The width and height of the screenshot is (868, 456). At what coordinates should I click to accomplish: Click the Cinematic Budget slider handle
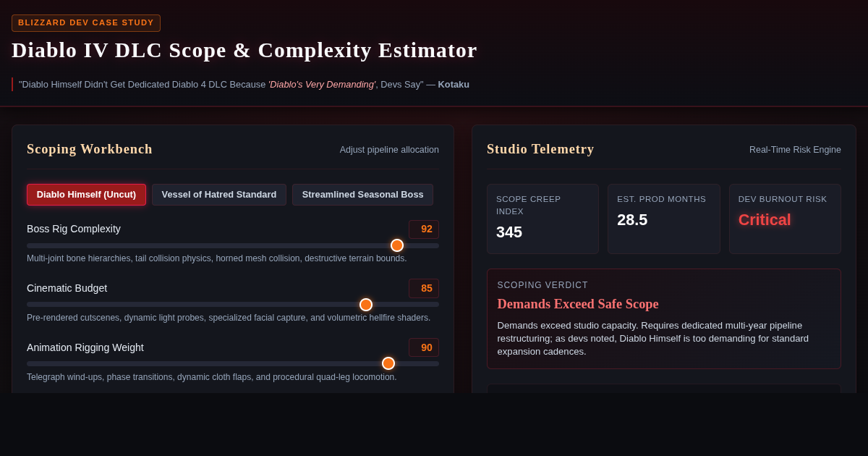366,305
